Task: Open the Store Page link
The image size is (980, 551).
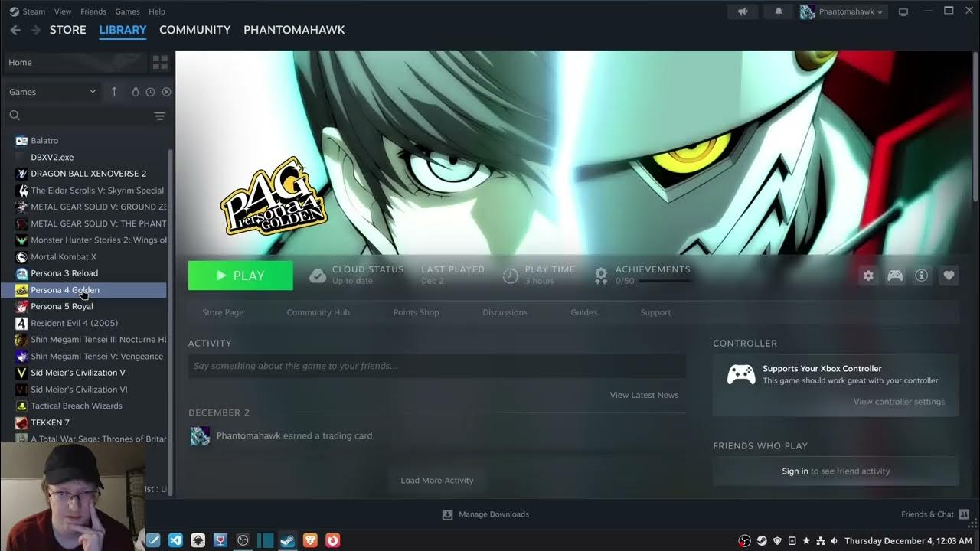Action: pos(223,312)
